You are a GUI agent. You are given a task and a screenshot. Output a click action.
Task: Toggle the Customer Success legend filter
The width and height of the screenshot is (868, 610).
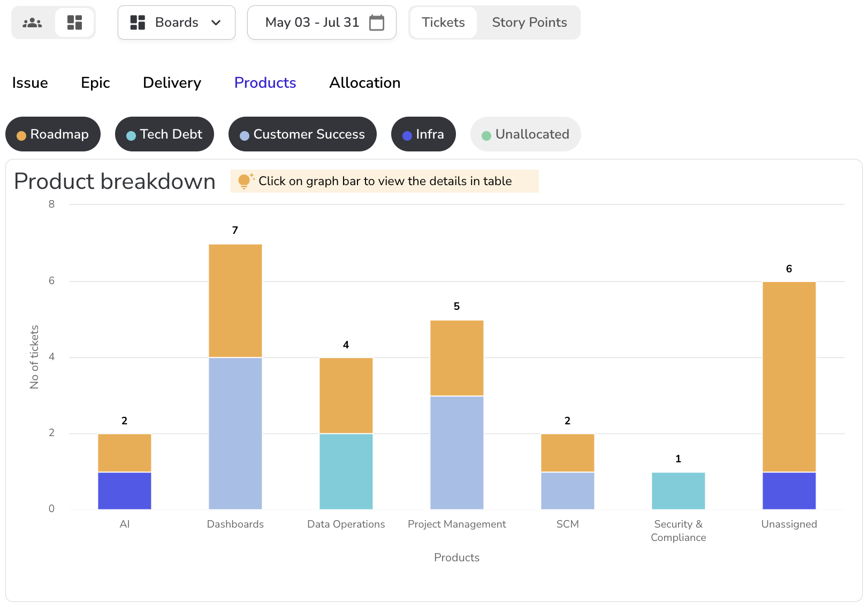click(302, 134)
